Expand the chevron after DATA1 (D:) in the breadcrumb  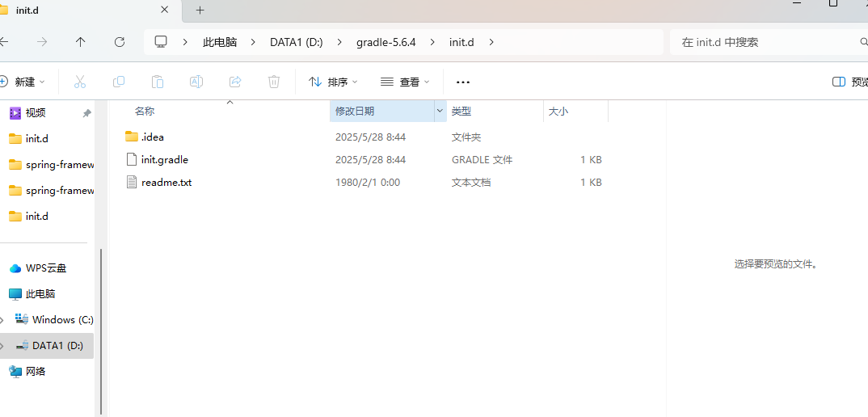coord(340,42)
